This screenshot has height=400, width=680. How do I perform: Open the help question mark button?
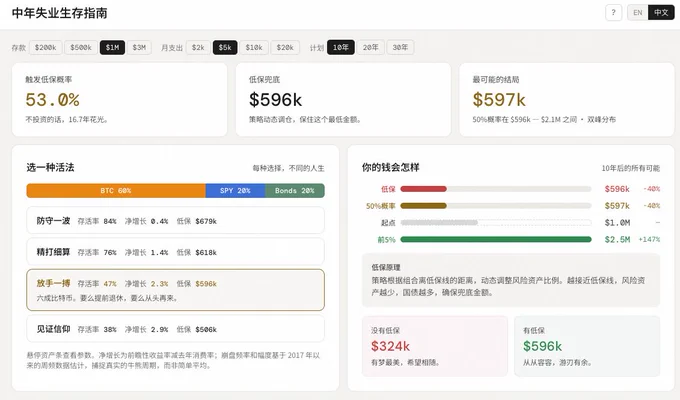[x=613, y=13]
